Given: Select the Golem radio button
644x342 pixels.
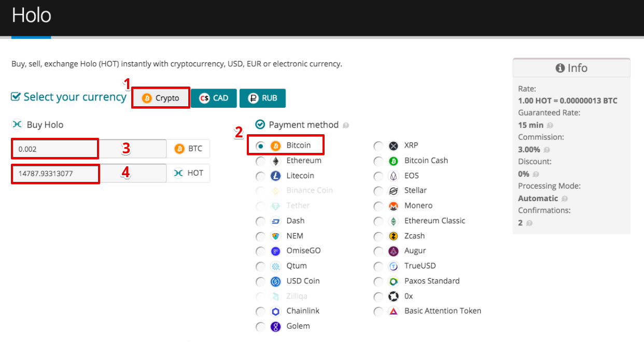Looking at the screenshot, I should (261, 326).
